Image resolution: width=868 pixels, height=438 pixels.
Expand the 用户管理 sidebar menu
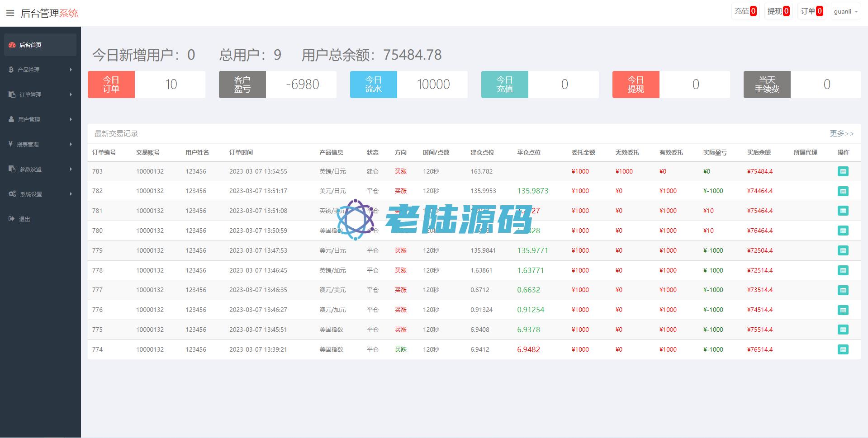[40, 119]
